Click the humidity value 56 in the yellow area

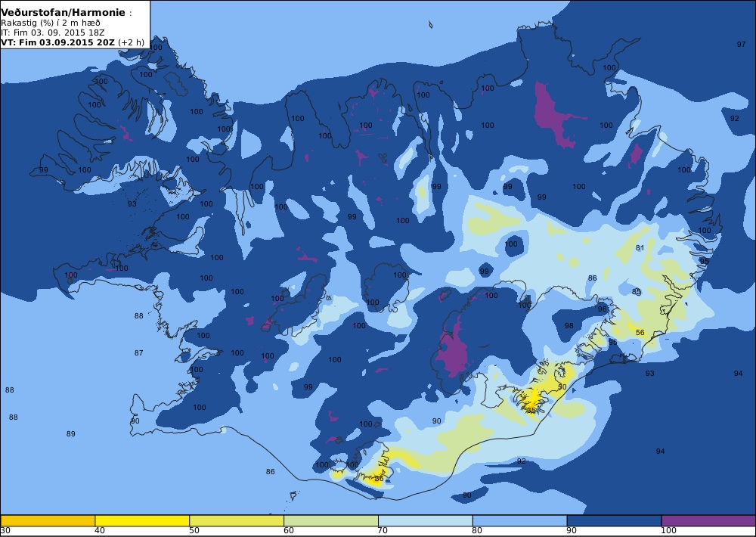pyautogui.click(x=640, y=333)
